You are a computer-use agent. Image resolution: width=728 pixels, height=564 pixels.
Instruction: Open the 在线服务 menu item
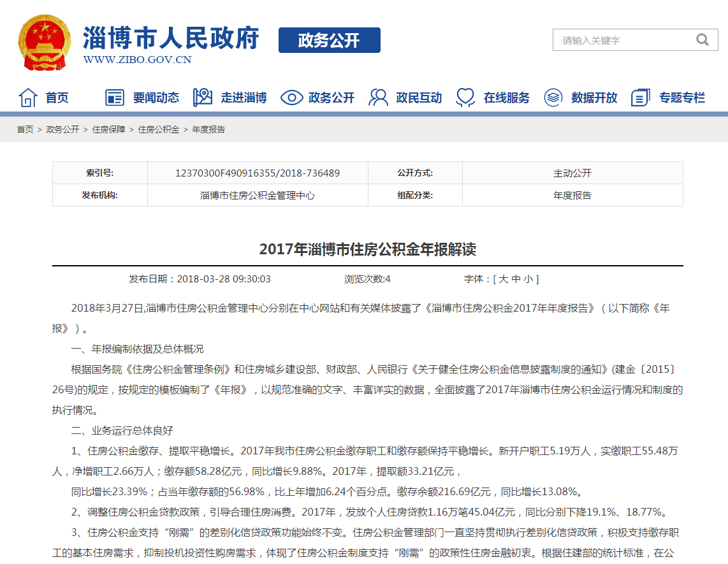pos(507,98)
